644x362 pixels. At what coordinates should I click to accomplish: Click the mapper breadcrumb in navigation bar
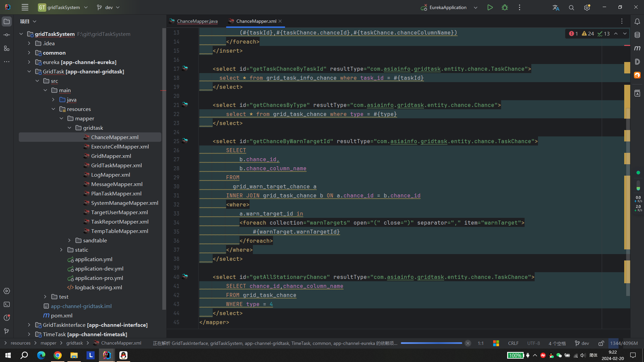pos(48,343)
